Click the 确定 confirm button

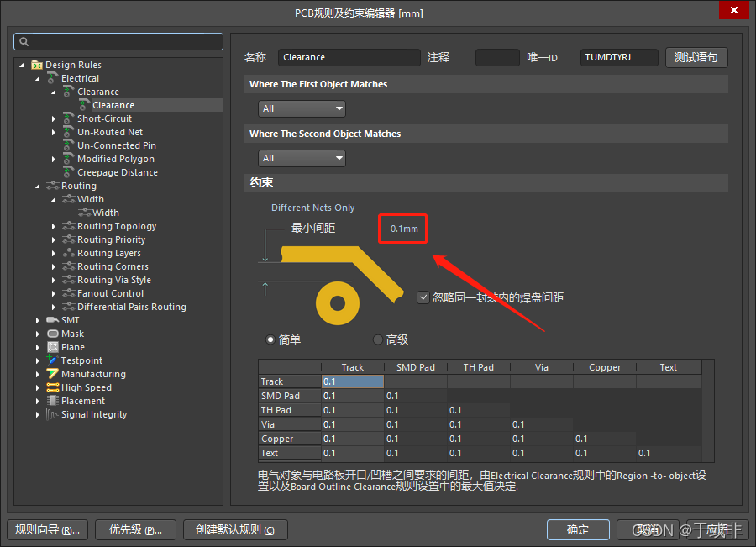pyautogui.click(x=578, y=529)
